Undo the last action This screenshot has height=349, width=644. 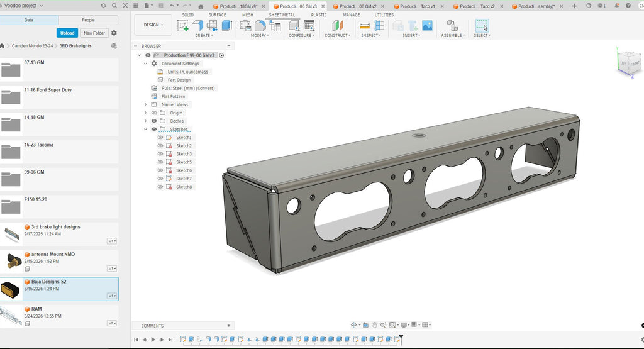(172, 6)
